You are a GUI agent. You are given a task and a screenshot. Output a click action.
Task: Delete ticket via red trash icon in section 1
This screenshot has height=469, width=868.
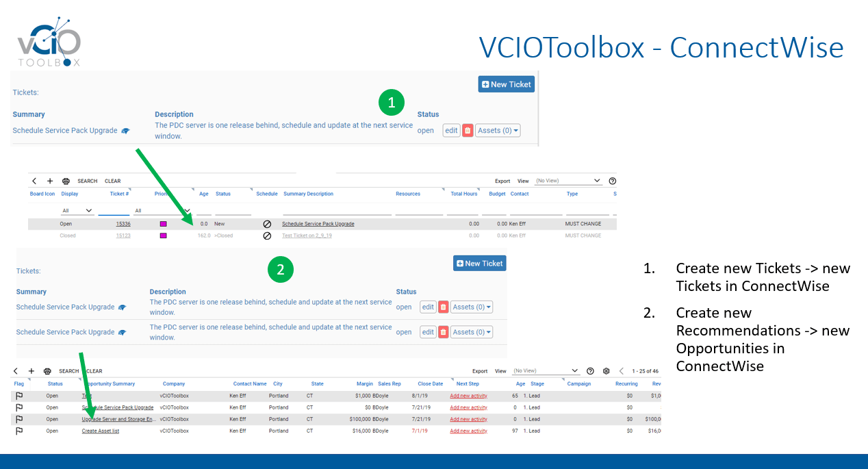(x=468, y=130)
